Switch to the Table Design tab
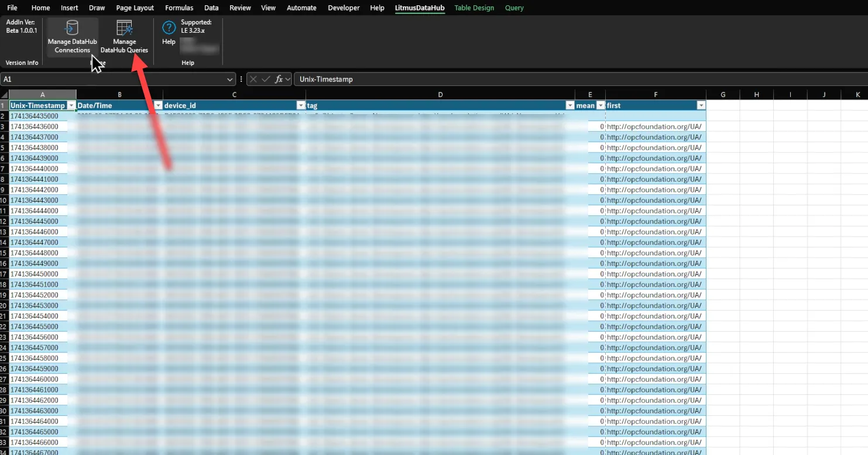The height and width of the screenshot is (455, 868). tap(474, 8)
